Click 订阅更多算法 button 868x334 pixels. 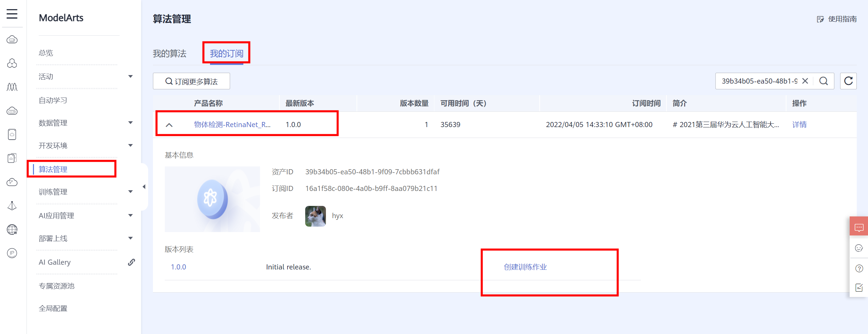pyautogui.click(x=191, y=81)
